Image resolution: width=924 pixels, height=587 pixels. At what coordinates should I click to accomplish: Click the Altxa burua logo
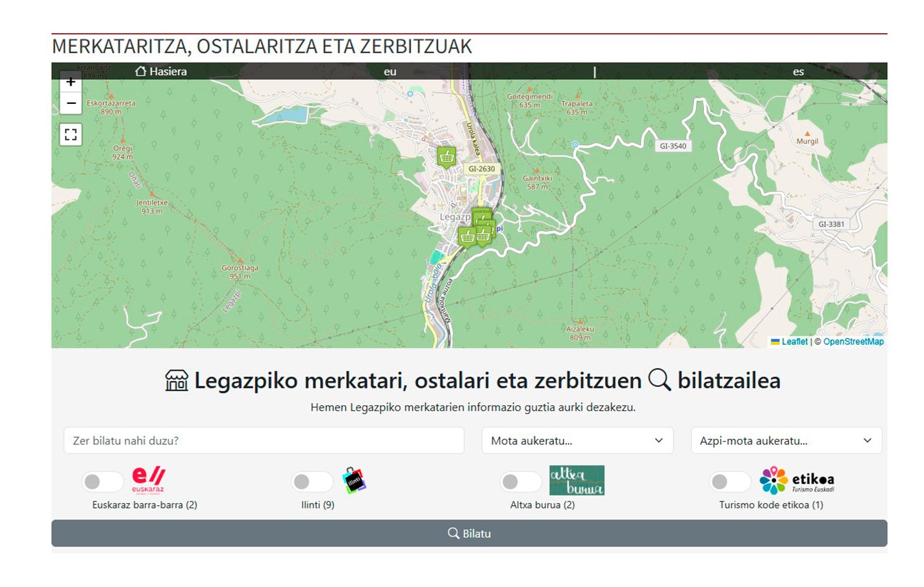(x=577, y=481)
